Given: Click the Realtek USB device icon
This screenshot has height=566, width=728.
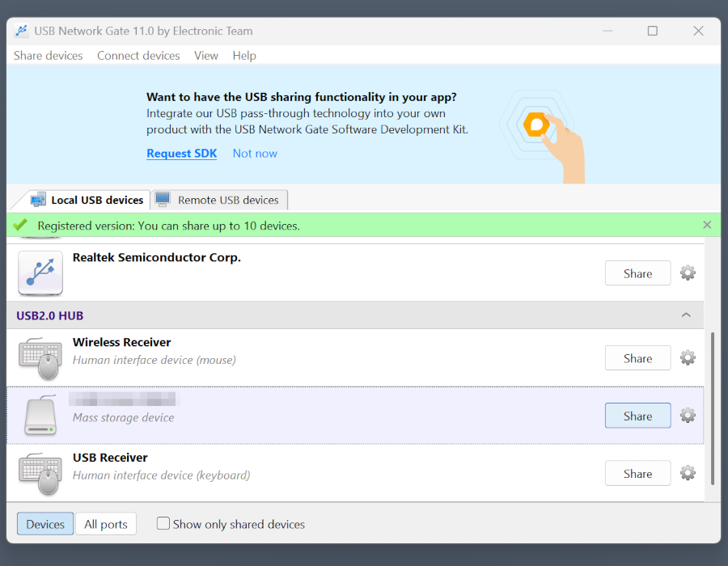Looking at the screenshot, I should (40, 272).
